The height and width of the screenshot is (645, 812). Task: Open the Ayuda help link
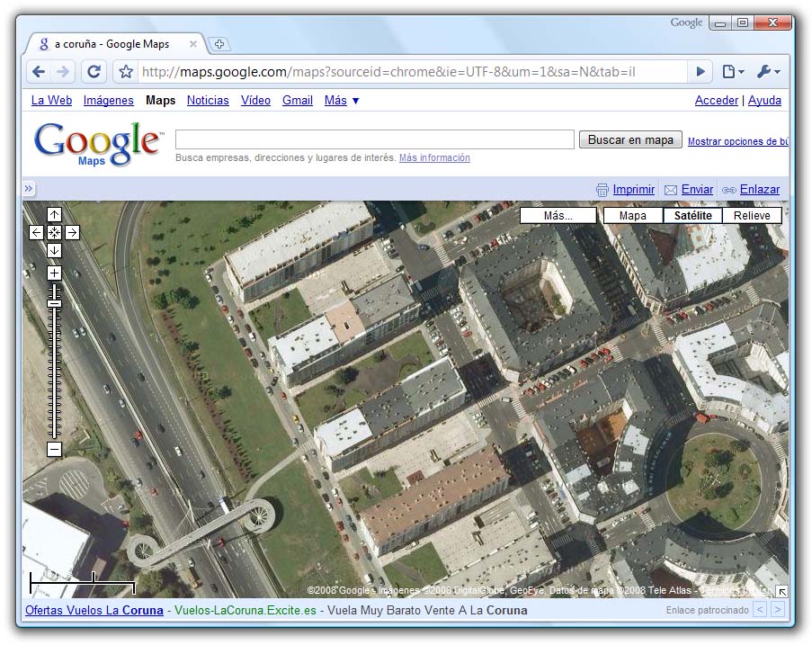[764, 101]
